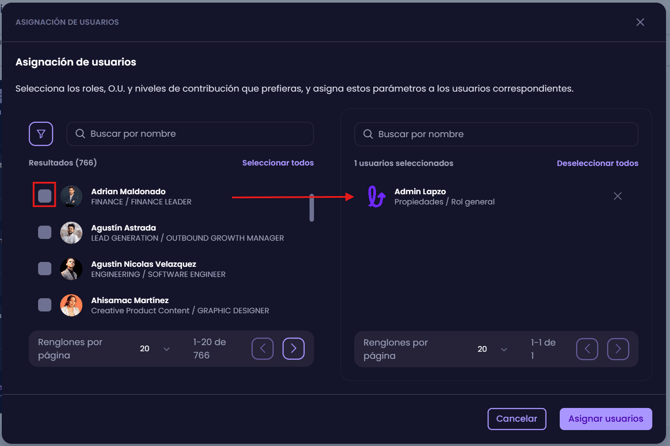Click the Asignar usuarios button

605,418
